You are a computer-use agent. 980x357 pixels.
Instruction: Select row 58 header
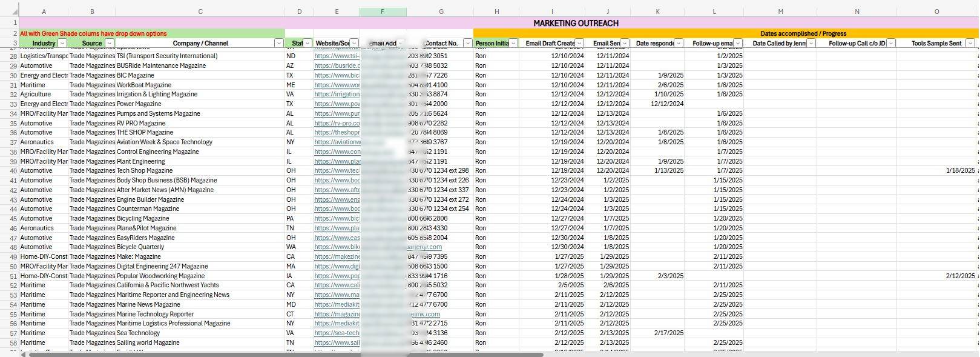tap(9, 342)
